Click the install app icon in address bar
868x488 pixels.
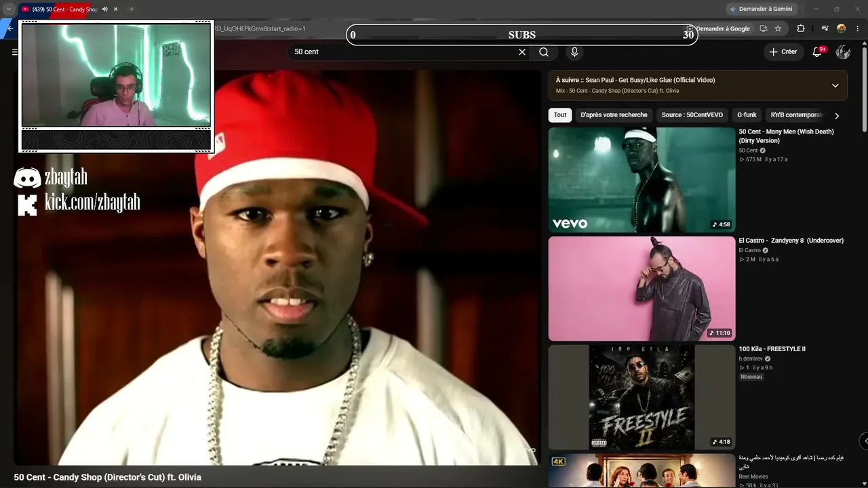coord(764,28)
